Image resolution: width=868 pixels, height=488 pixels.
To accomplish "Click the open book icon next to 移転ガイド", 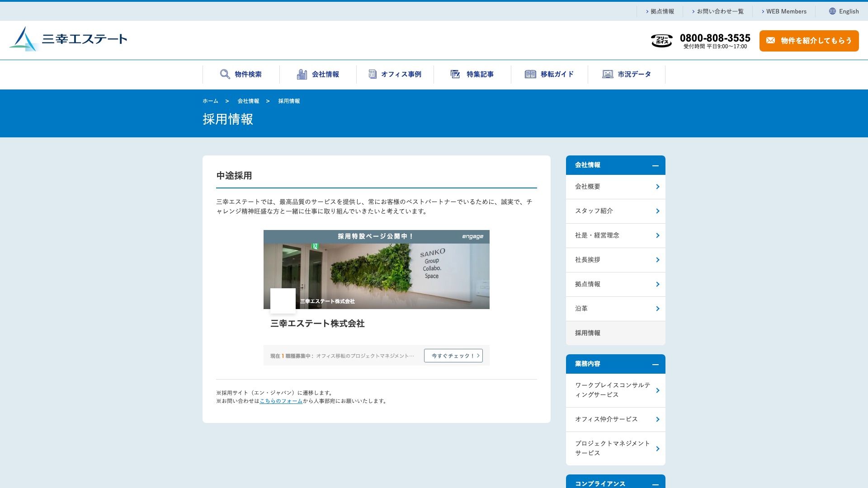I will 530,74.
